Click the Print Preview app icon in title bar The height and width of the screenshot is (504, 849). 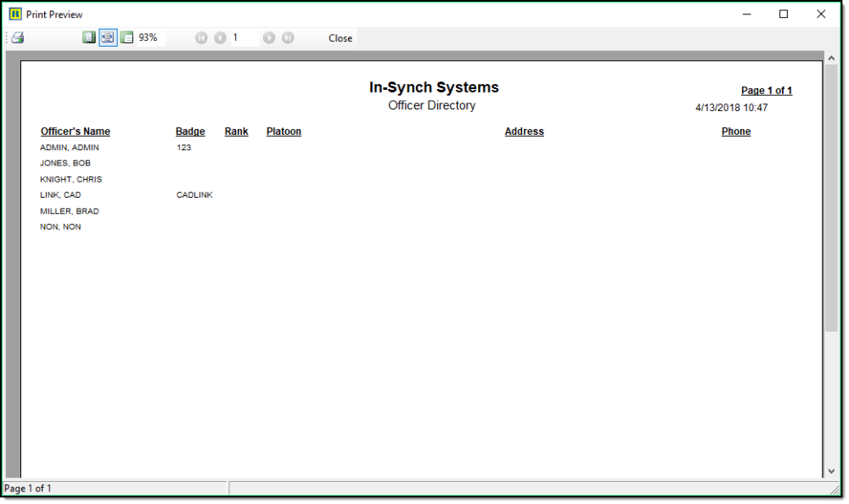(14, 14)
